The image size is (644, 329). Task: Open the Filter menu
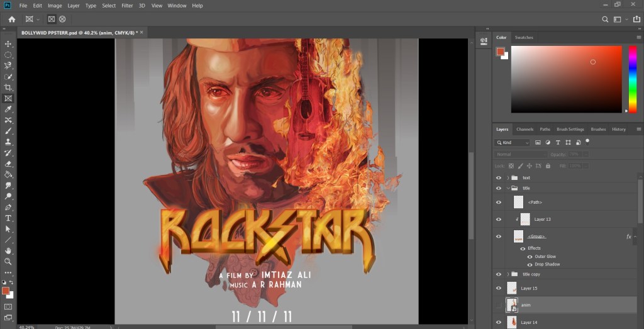pos(127,6)
